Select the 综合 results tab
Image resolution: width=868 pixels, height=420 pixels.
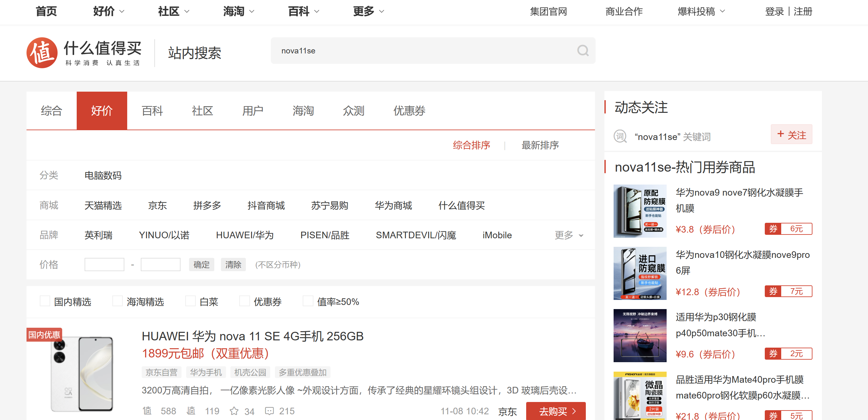pyautogui.click(x=51, y=111)
